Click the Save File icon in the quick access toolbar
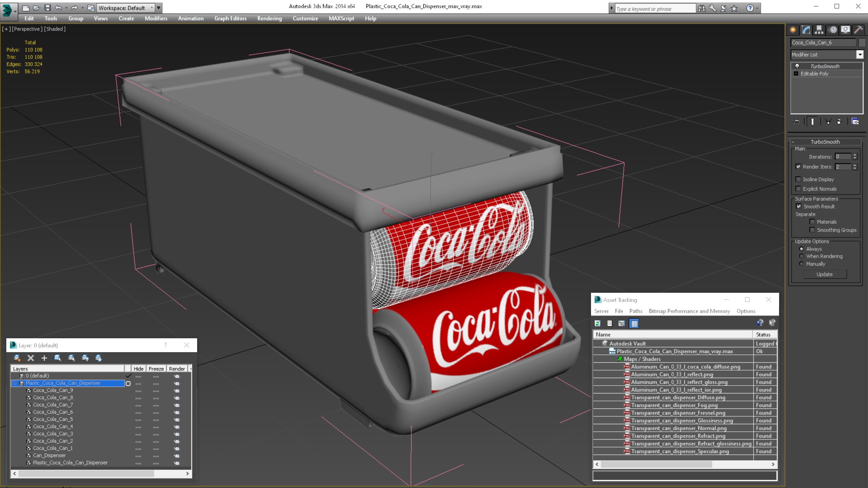The image size is (868, 488). [x=48, y=8]
